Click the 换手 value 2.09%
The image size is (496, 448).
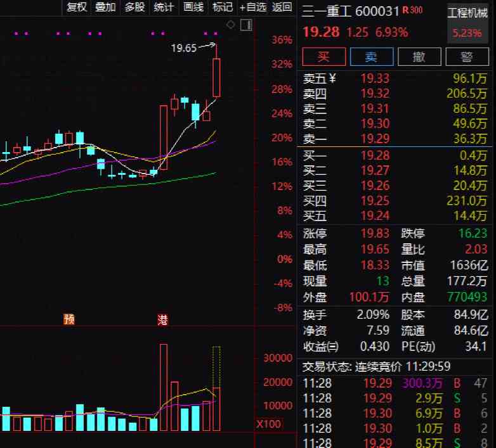tap(373, 314)
